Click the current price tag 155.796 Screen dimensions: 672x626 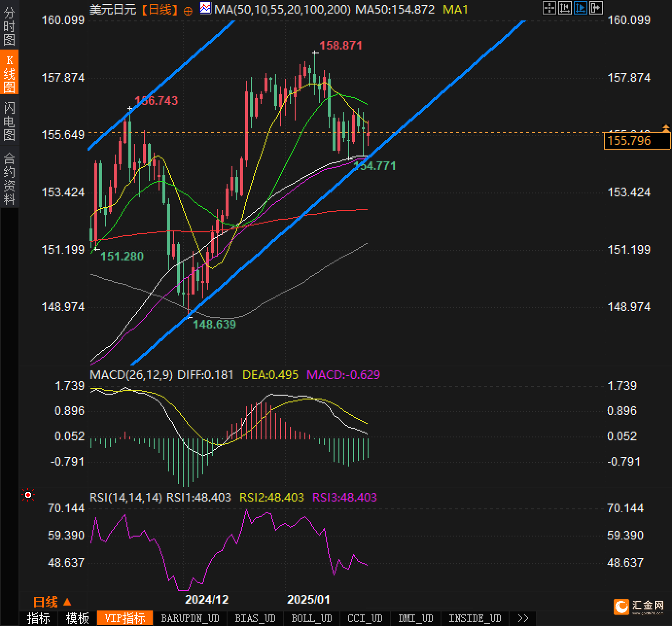(x=637, y=141)
